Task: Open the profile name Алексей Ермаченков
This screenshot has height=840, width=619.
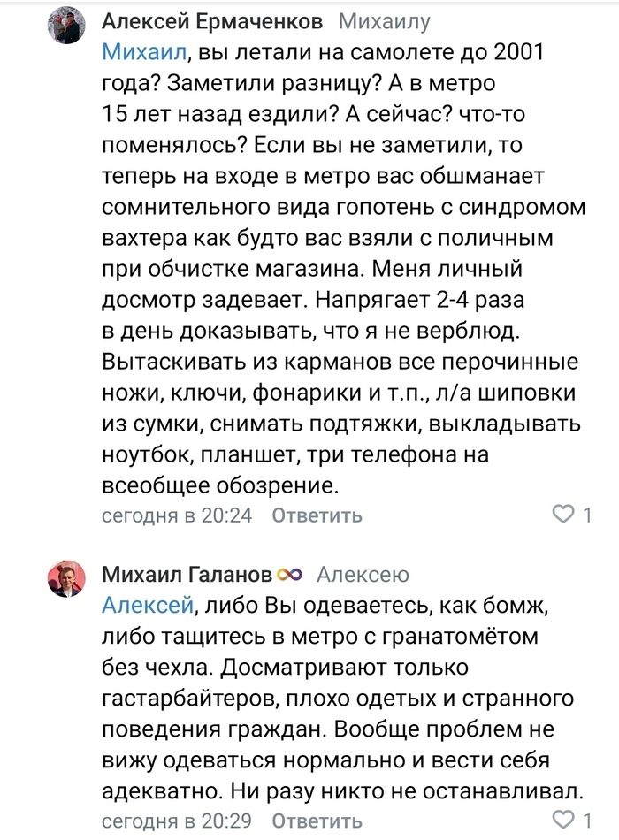Action: pos(212,21)
